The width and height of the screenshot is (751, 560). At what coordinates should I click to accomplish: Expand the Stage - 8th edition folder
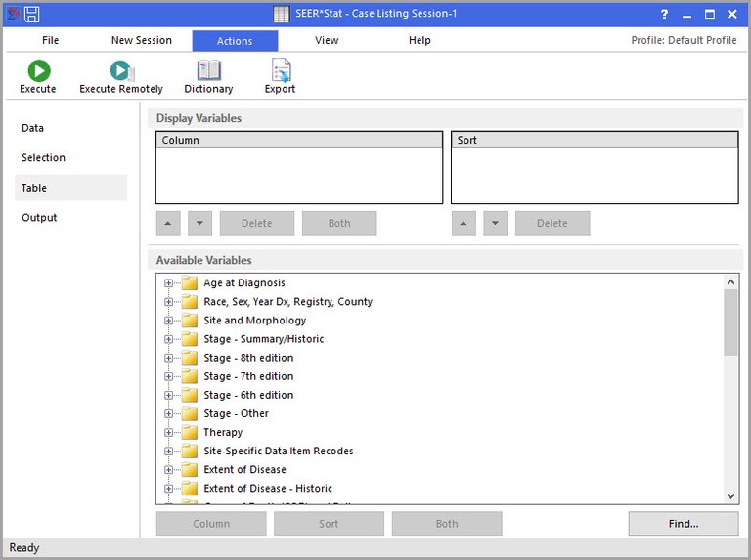click(x=169, y=358)
